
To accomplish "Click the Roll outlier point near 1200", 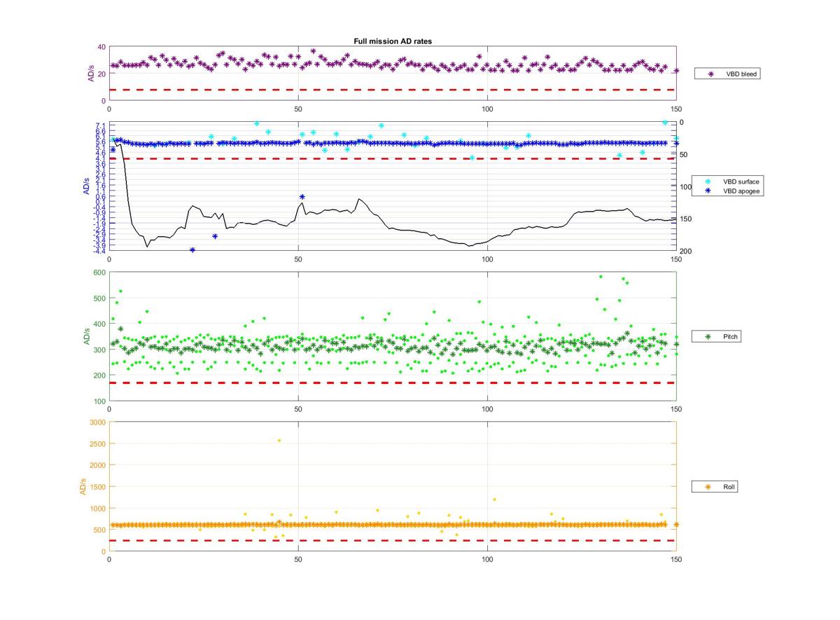I will tap(494, 500).
